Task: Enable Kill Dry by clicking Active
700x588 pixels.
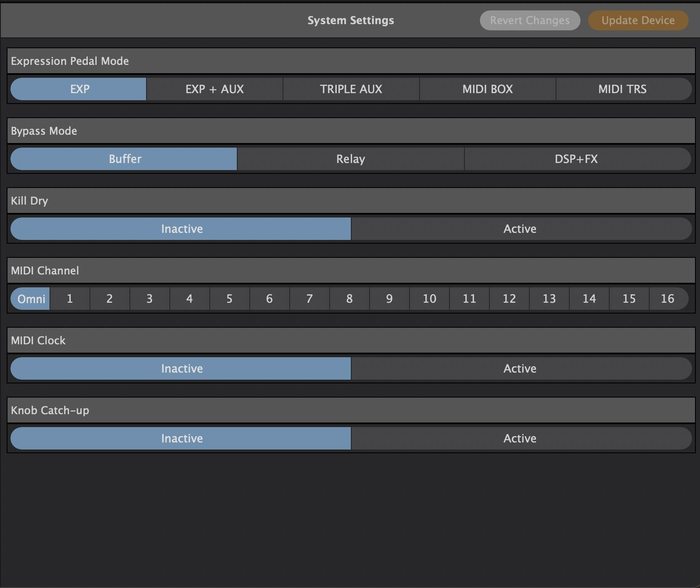Action: click(520, 229)
